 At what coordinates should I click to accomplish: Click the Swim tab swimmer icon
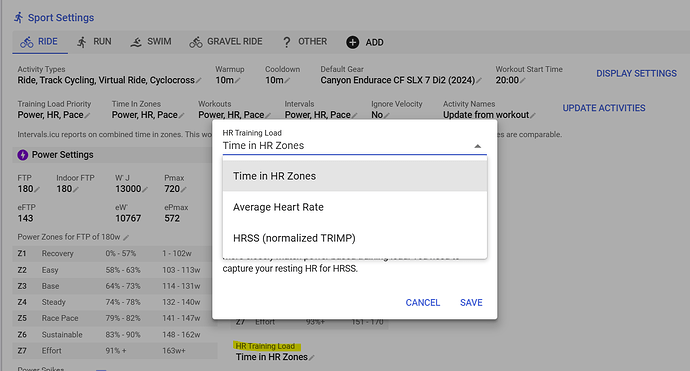coord(136,42)
